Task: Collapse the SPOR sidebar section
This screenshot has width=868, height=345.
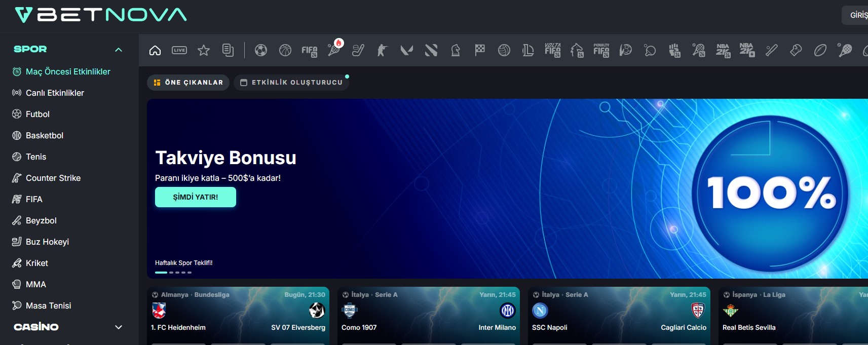Action: coord(119,50)
